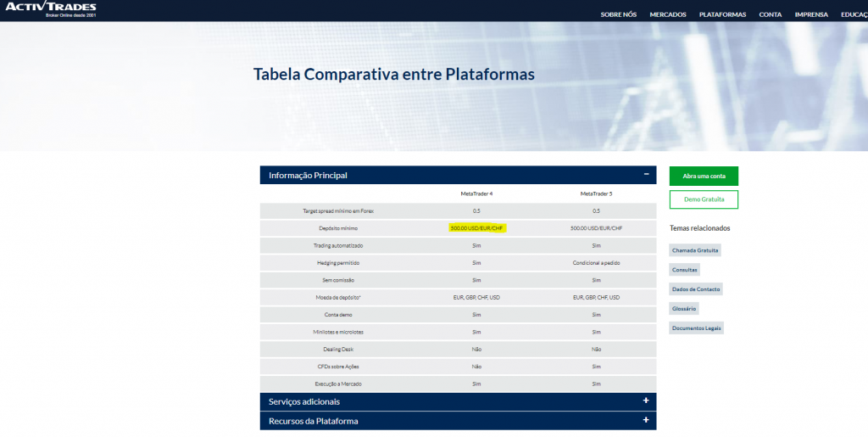Click the MetaTrader 5 column header
Screen dimensions: 868x437
click(596, 193)
